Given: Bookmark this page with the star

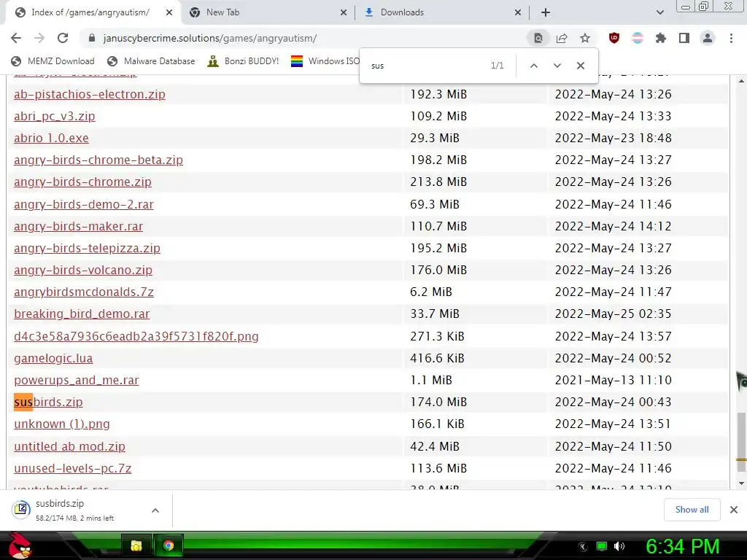Looking at the screenshot, I should 585,38.
